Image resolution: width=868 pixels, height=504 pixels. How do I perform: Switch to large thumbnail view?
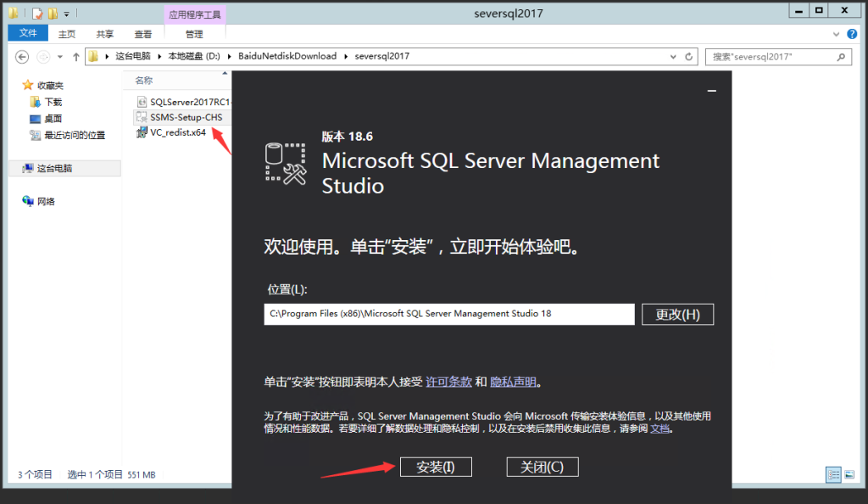pos(851,474)
